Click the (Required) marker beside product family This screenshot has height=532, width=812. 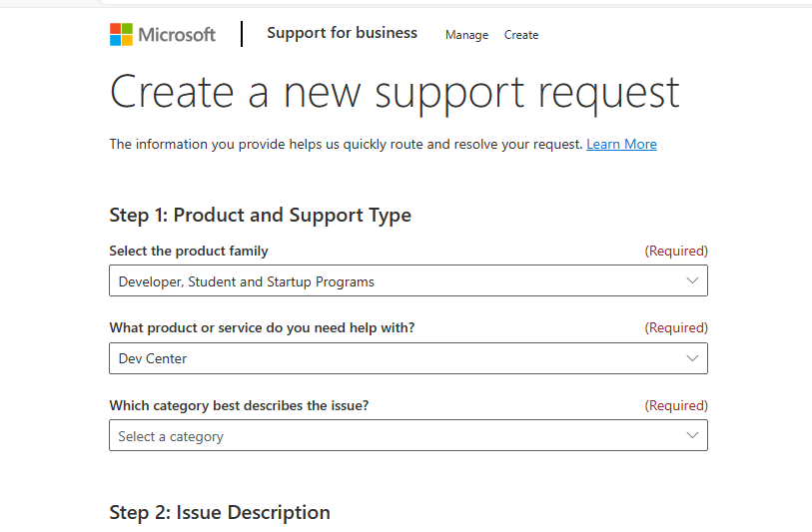676,251
